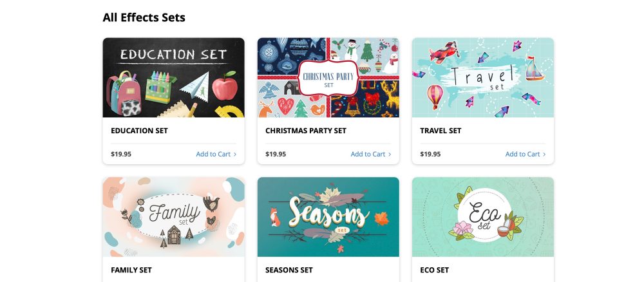Image resolution: width=644 pixels, height=282 pixels.
Task: Select the EDUCATION SET title text
Action: pos(139,131)
